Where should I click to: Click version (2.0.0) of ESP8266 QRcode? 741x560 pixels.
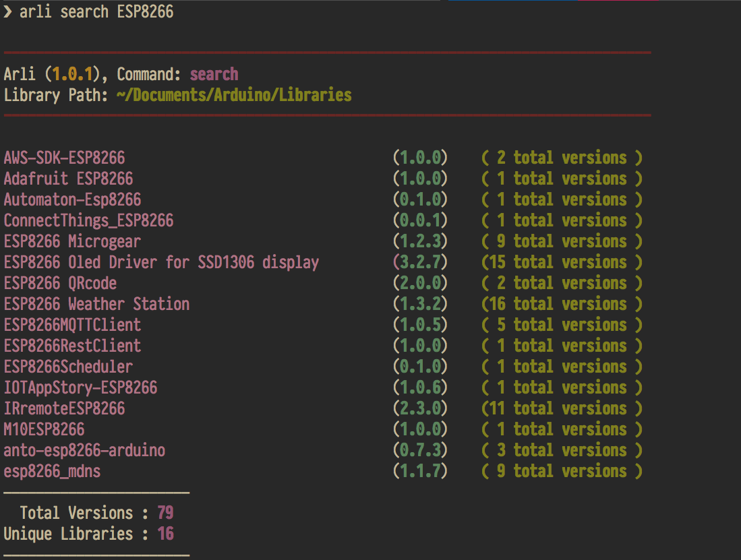tap(420, 283)
